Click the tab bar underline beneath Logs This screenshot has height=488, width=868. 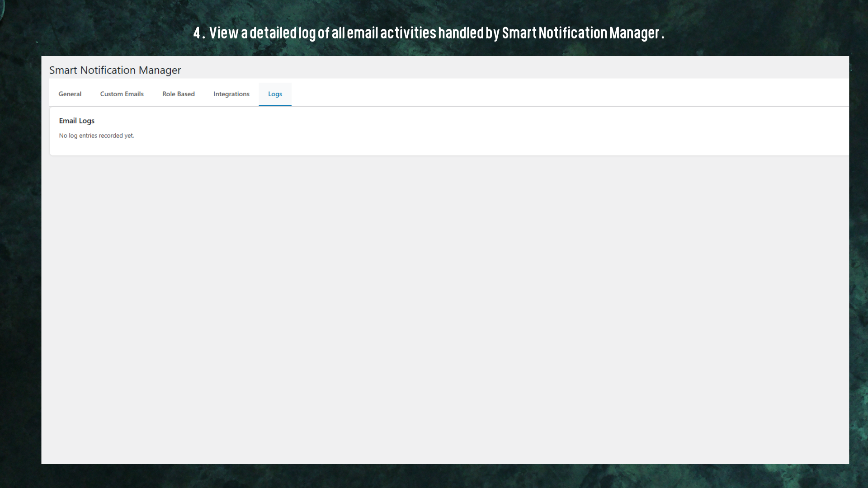275,105
